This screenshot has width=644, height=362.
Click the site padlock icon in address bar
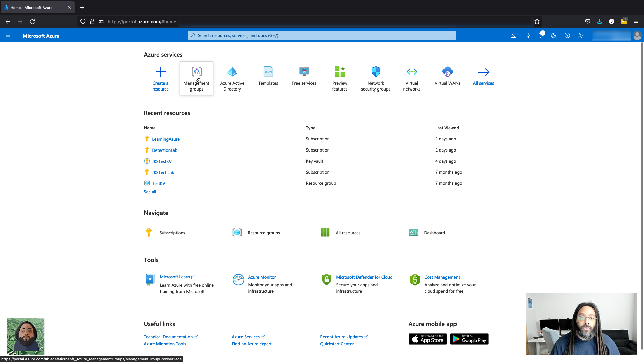(x=92, y=21)
